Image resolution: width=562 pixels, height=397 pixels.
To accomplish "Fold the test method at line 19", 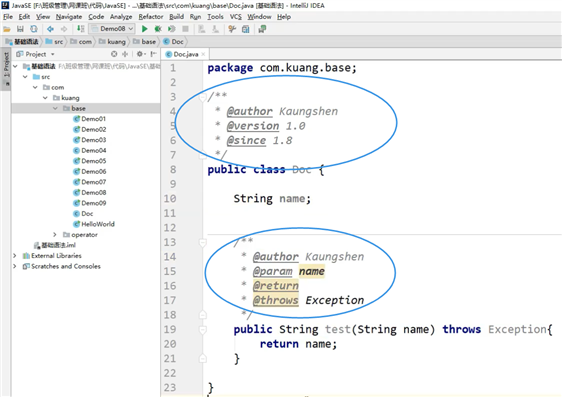I will [x=203, y=330].
